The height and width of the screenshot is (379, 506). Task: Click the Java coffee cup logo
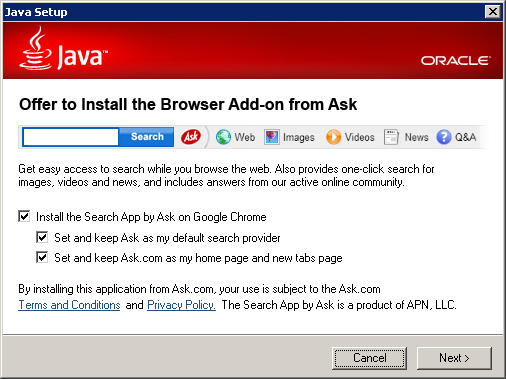tap(35, 48)
